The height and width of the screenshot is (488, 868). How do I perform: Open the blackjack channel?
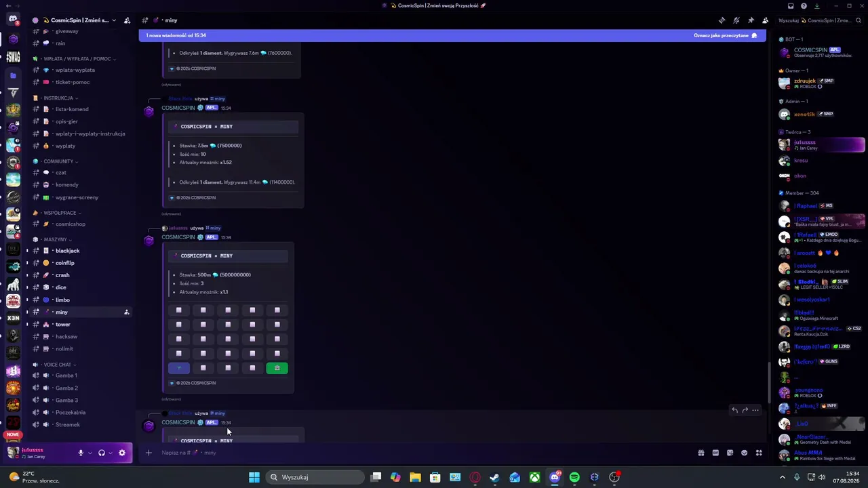[x=80, y=251]
